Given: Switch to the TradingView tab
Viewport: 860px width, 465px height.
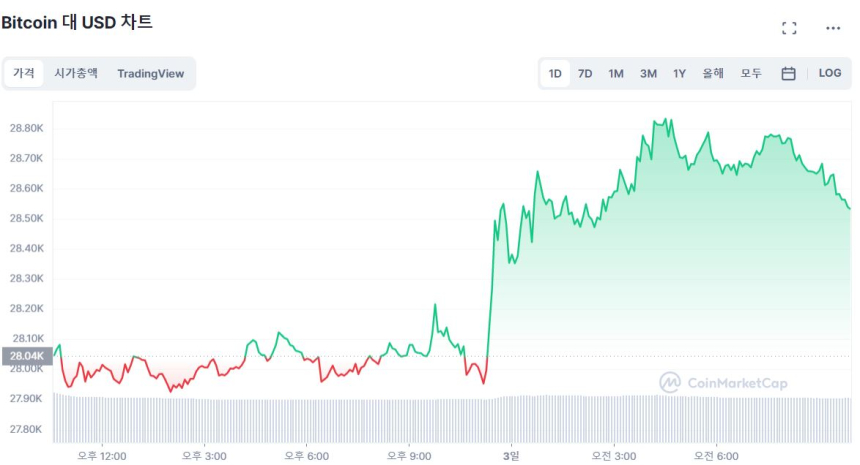Looking at the screenshot, I should 150,73.
